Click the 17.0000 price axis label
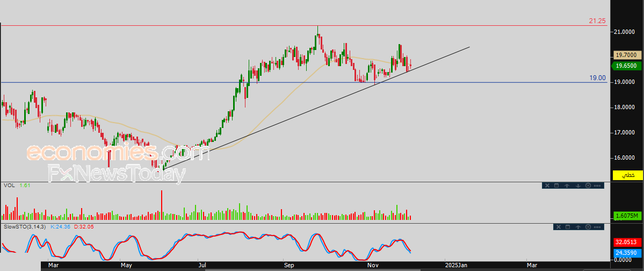644x271 pixels. pos(624,133)
